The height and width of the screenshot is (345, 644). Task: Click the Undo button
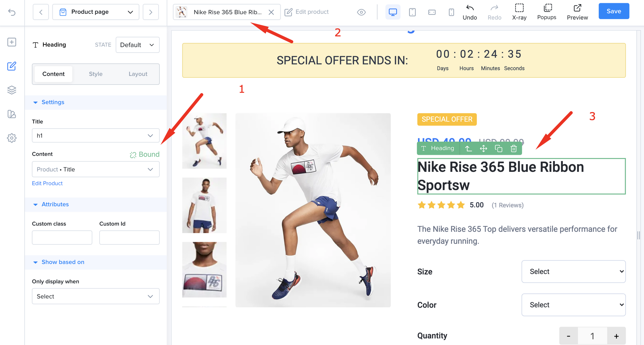pyautogui.click(x=470, y=12)
